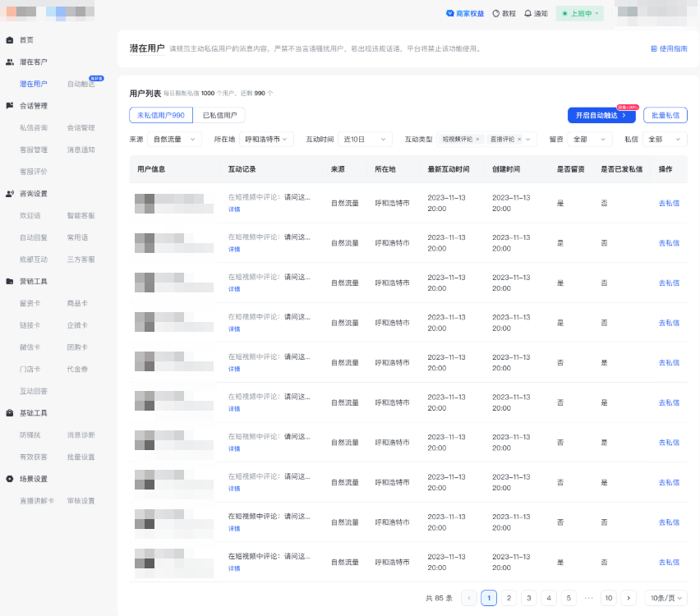Image resolution: width=700 pixels, height=616 pixels.
Task: Click the 场景设置 sidebar icon
Action: pos(10,479)
